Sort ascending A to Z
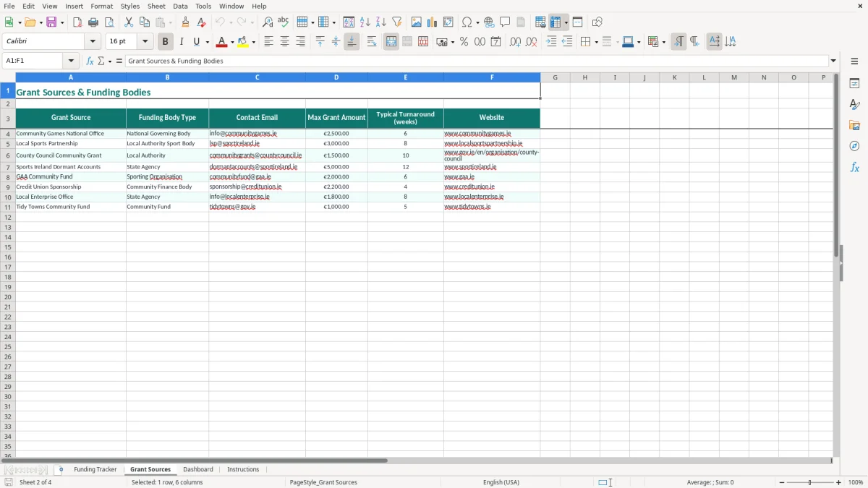The width and height of the screenshot is (868, 488). 365,22
